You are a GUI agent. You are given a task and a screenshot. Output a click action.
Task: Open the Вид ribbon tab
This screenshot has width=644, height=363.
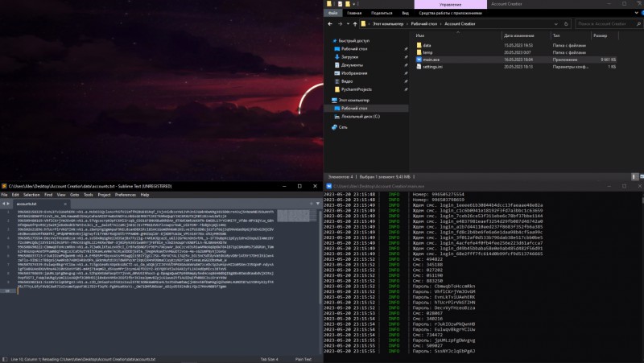click(406, 13)
